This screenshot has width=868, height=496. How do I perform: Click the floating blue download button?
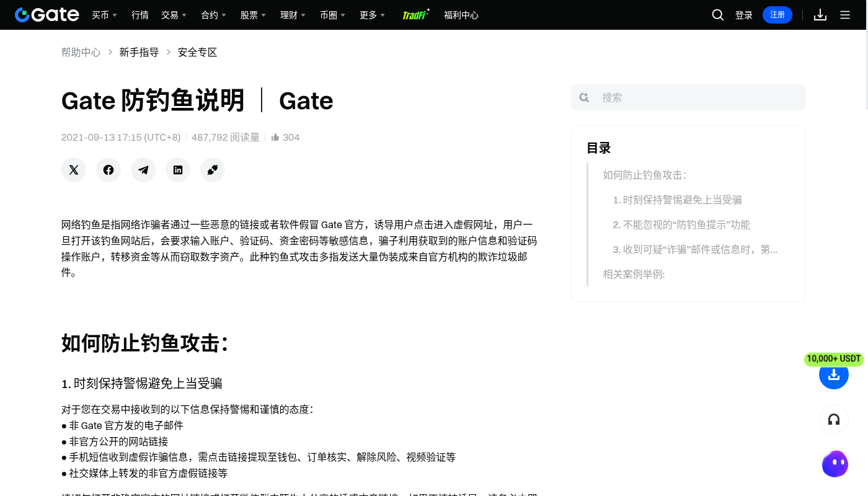(834, 374)
